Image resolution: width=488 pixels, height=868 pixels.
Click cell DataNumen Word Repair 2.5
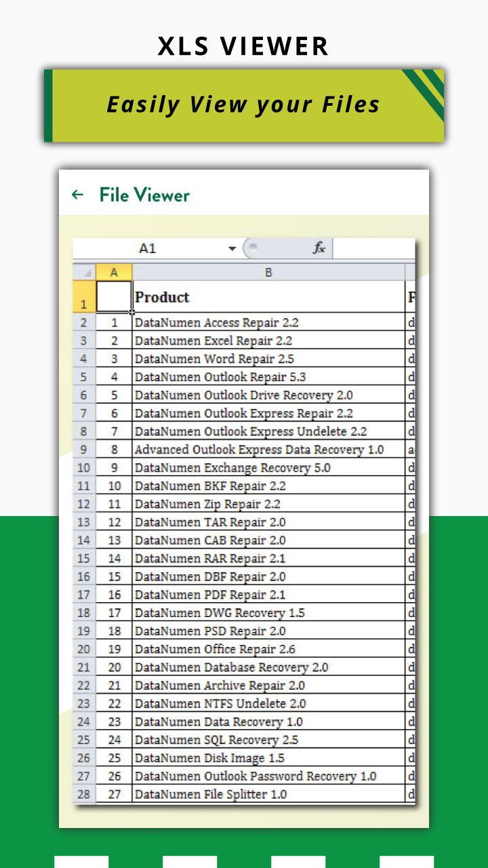pos(268,359)
